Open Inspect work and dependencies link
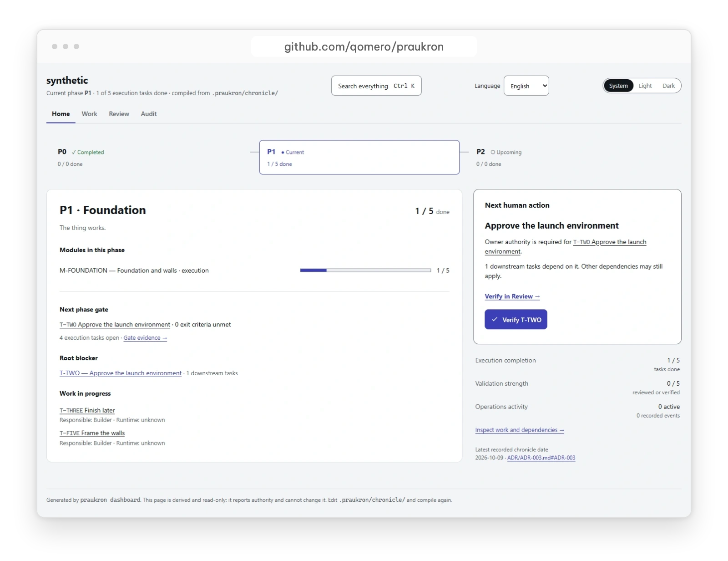 coord(520,430)
